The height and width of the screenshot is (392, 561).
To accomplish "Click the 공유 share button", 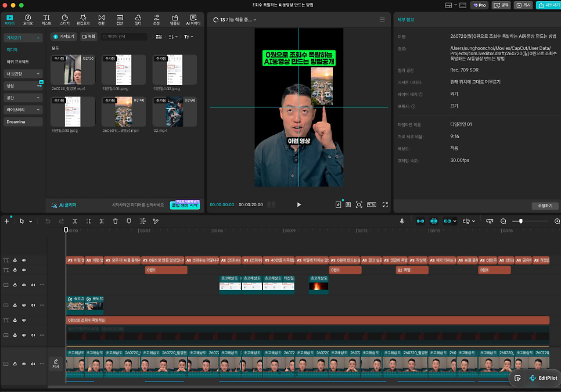I will (501, 5).
